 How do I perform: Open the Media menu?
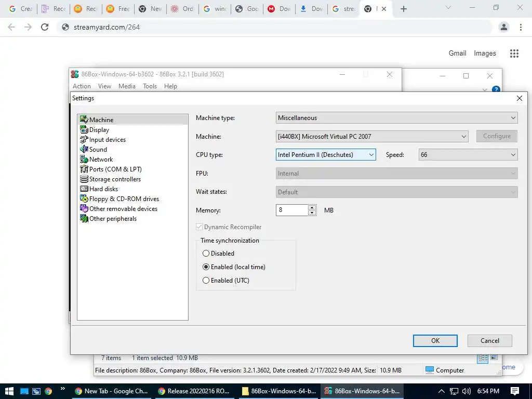click(x=127, y=86)
